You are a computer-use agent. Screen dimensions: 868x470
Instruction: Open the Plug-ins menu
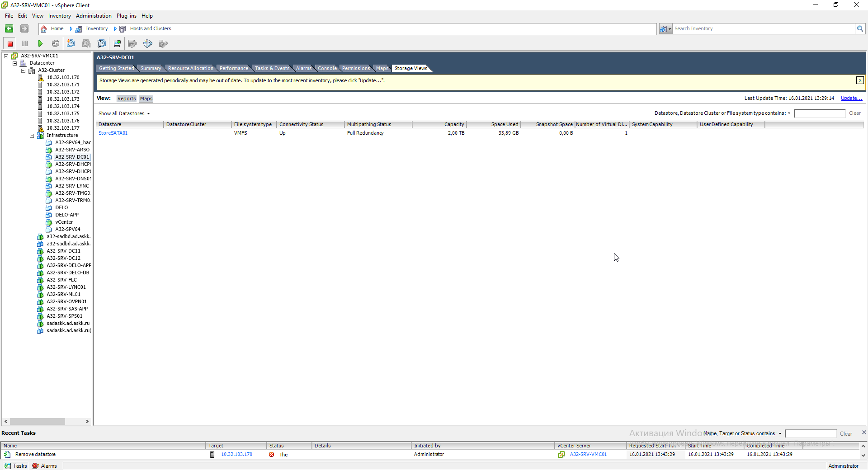127,16
